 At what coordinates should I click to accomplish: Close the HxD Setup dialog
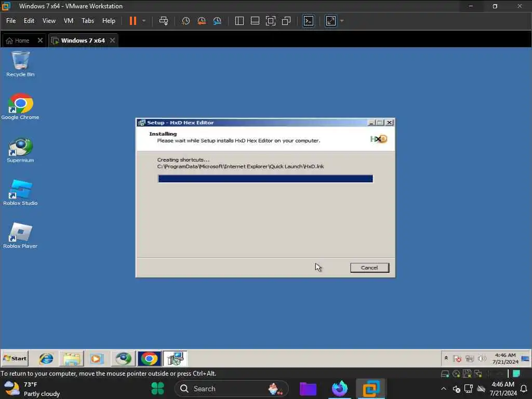coord(390,123)
